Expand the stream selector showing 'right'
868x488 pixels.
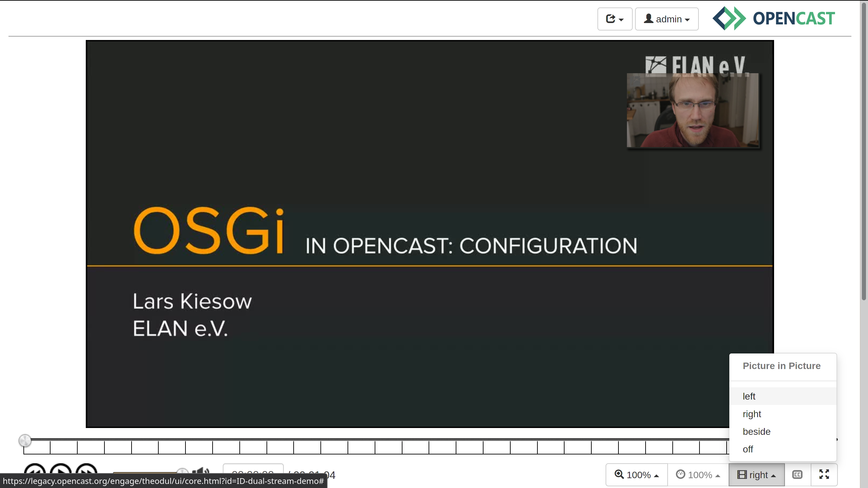[x=757, y=474]
